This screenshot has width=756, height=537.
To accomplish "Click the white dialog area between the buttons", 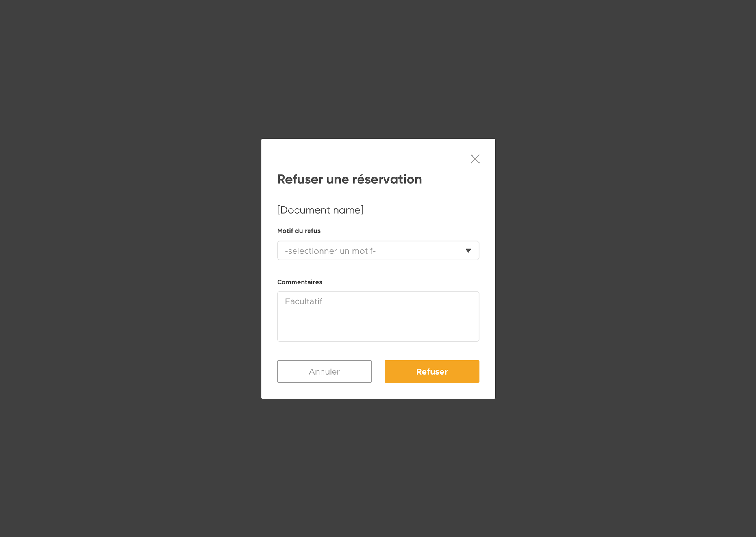I will point(378,371).
